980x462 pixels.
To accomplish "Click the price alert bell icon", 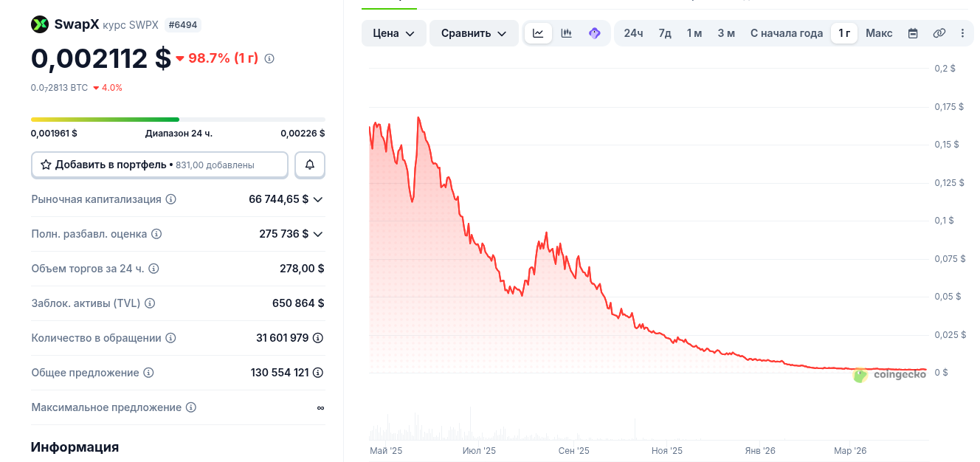I will pyautogui.click(x=310, y=165).
